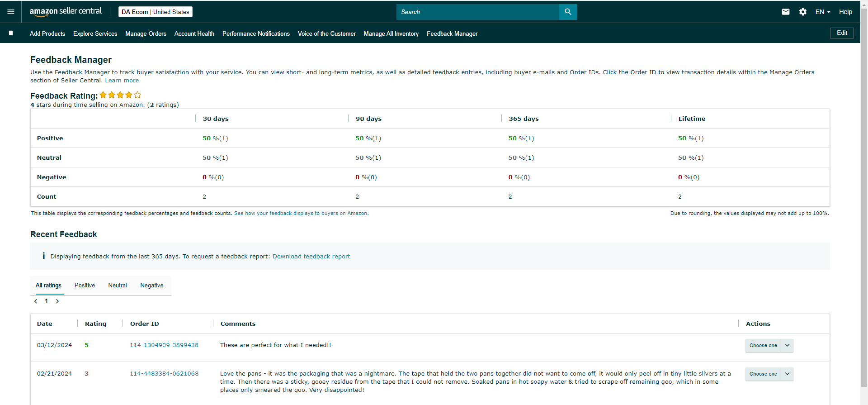Open order ID 114-4483384-0621068
Screen dimensions: 868x405
(164, 374)
